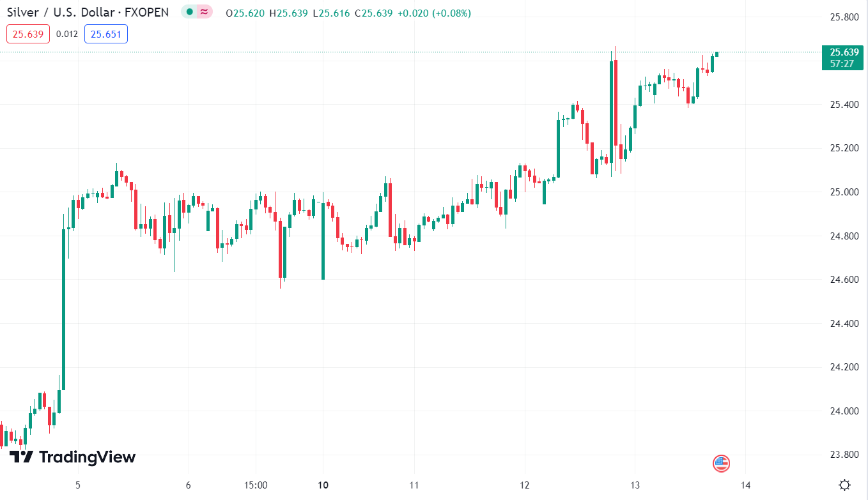This screenshot has height=500, width=868.
Task: Open the Silver / U.S. Dollar symbol title
Action: [x=89, y=12]
